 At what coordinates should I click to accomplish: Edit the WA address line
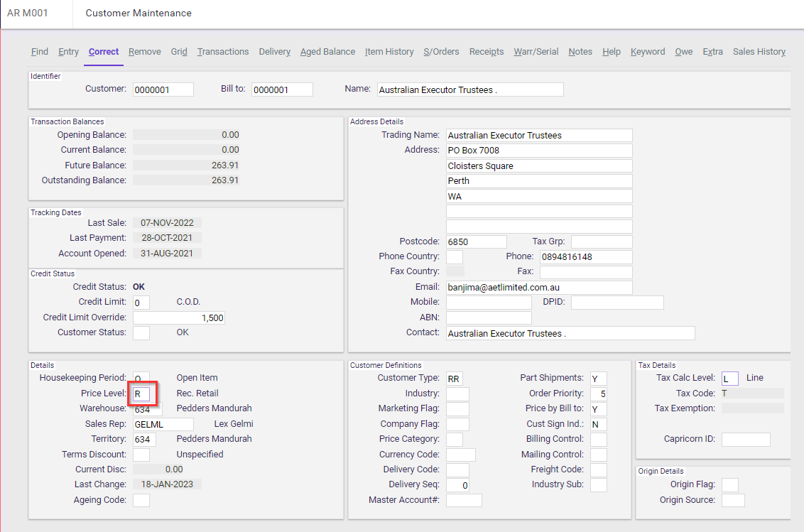pyautogui.click(x=539, y=196)
